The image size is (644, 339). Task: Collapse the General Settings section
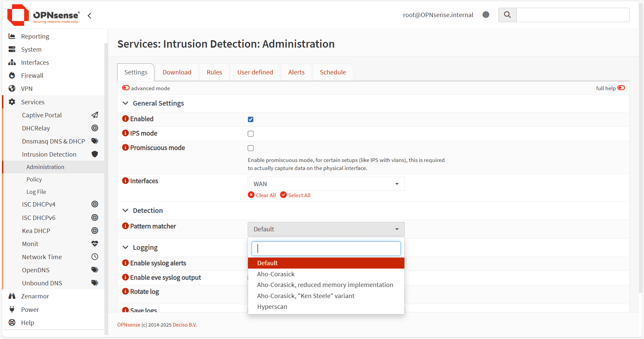(x=126, y=103)
